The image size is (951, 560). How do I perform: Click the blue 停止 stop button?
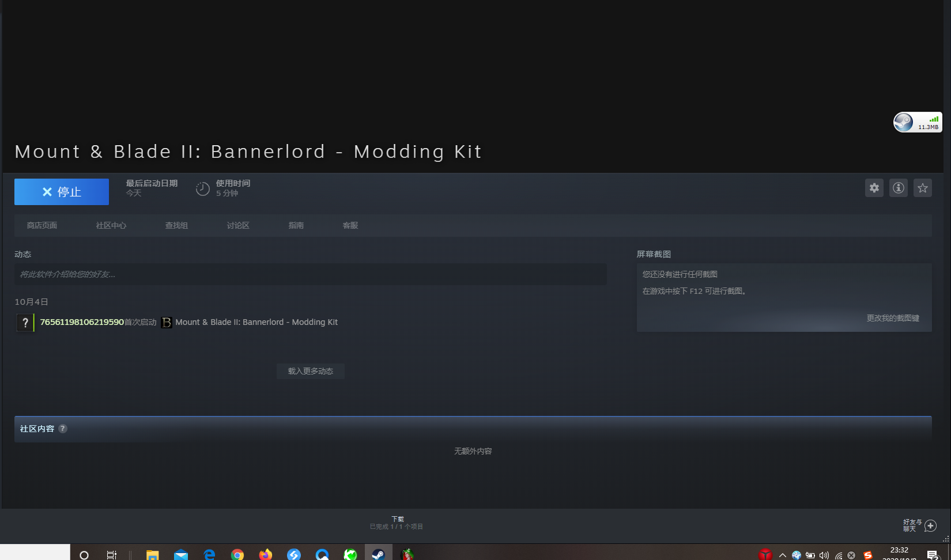click(x=62, y=192)
